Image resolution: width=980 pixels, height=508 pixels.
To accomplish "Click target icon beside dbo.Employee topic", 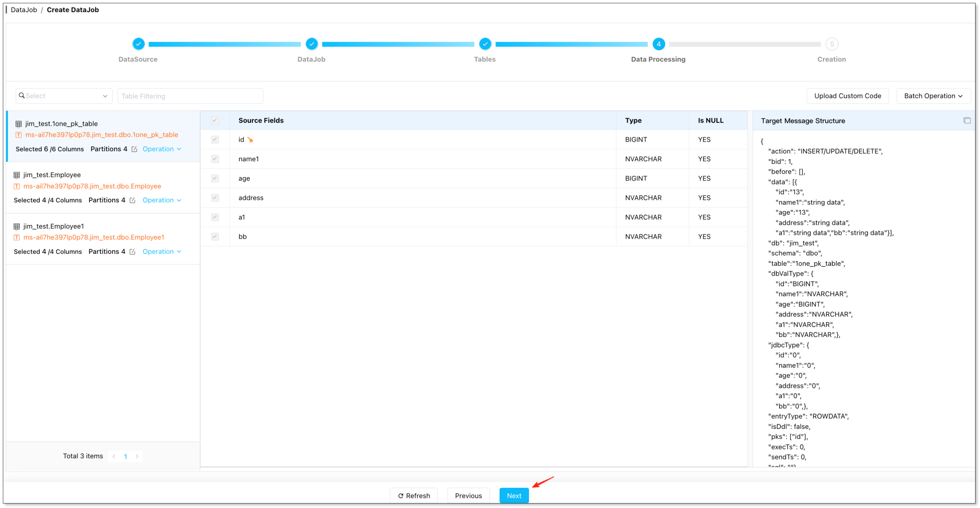I will click(x=17, y=186).
